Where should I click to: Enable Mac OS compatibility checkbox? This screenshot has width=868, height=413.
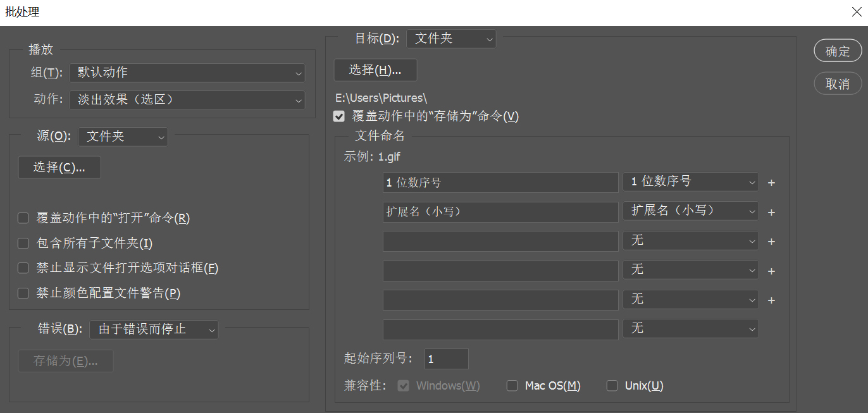click(512, 385)
